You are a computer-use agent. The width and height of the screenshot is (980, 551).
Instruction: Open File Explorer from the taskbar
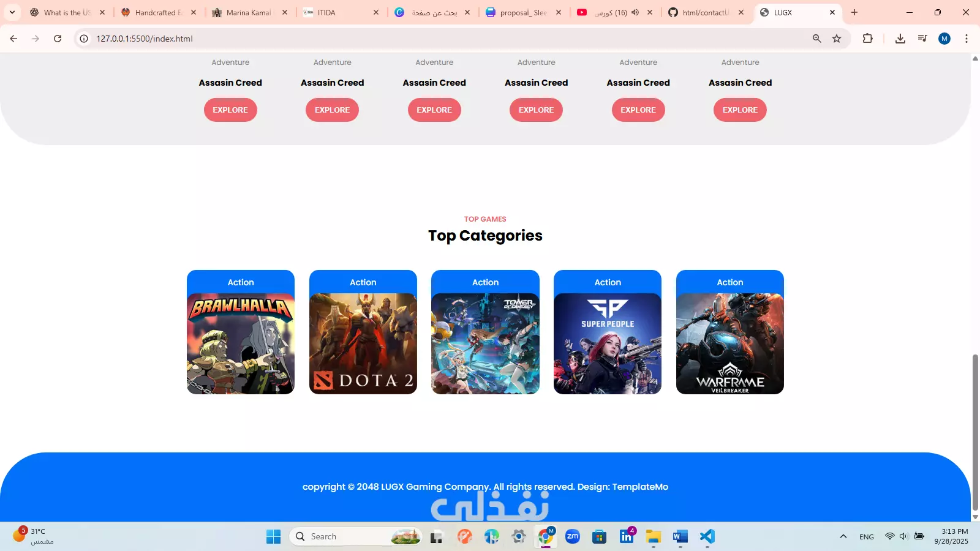(x=654, y=537)
